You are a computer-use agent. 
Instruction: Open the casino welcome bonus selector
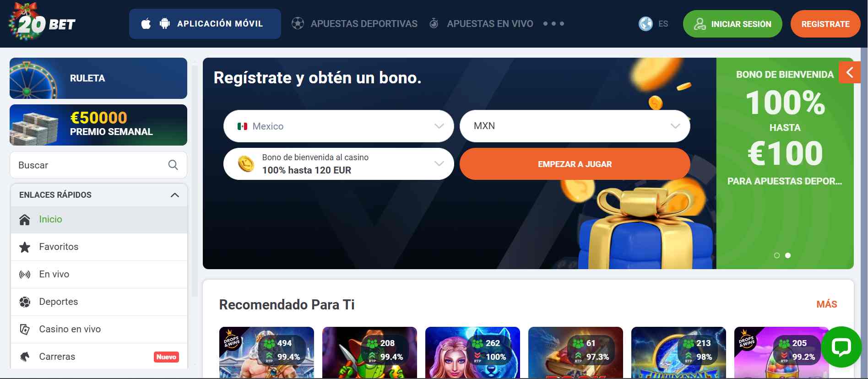coord(339,164)
